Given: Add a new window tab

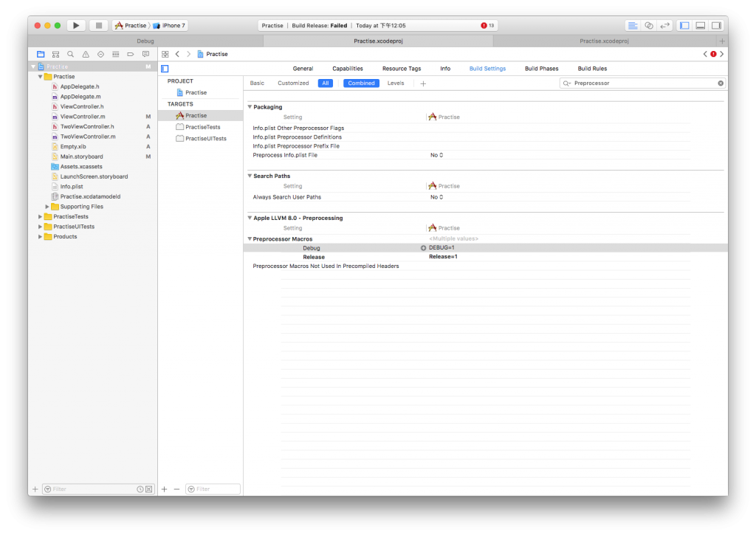Looking at the screenshot, I should tap(722, 41).
